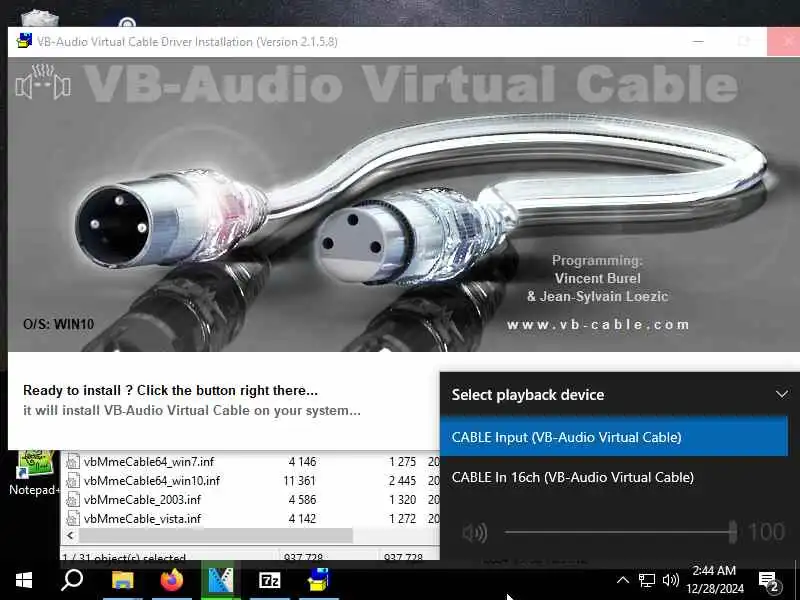Screen dimensions: 800x600
Task: Click the VB-Audio logo in the banner corner
Action: tap(43, 82)
